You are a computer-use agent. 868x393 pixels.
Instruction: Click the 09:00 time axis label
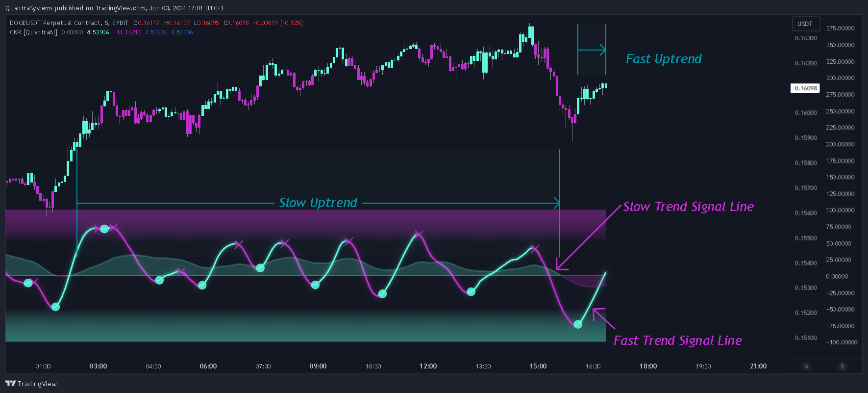318,366
